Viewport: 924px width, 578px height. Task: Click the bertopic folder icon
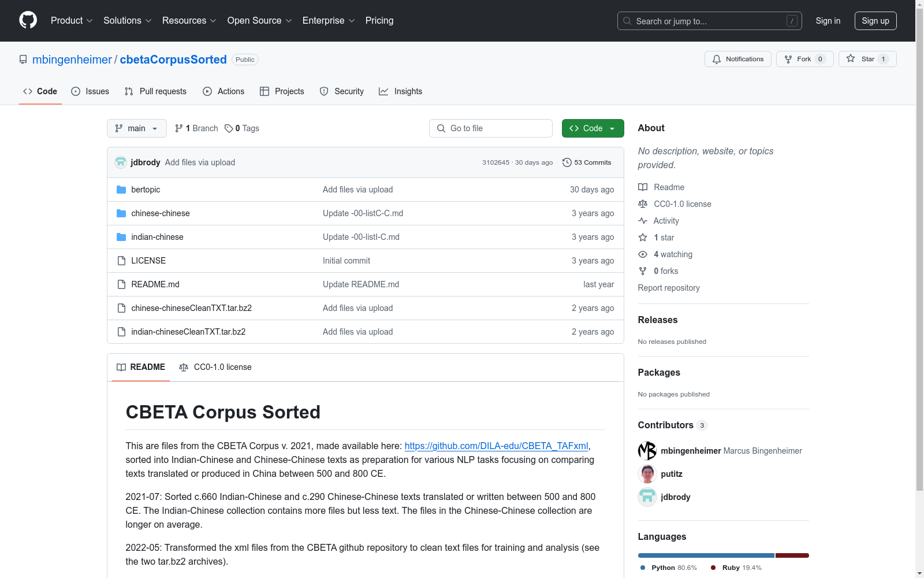[121, 190]
